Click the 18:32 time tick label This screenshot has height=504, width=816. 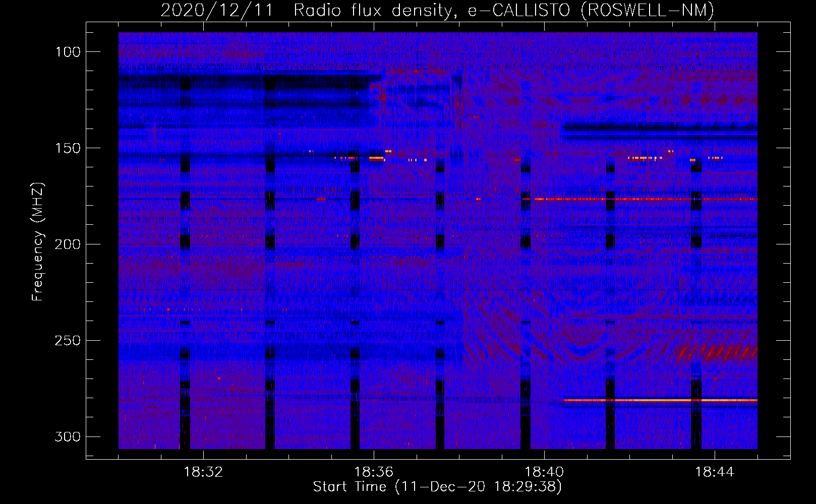click(203, 472)
